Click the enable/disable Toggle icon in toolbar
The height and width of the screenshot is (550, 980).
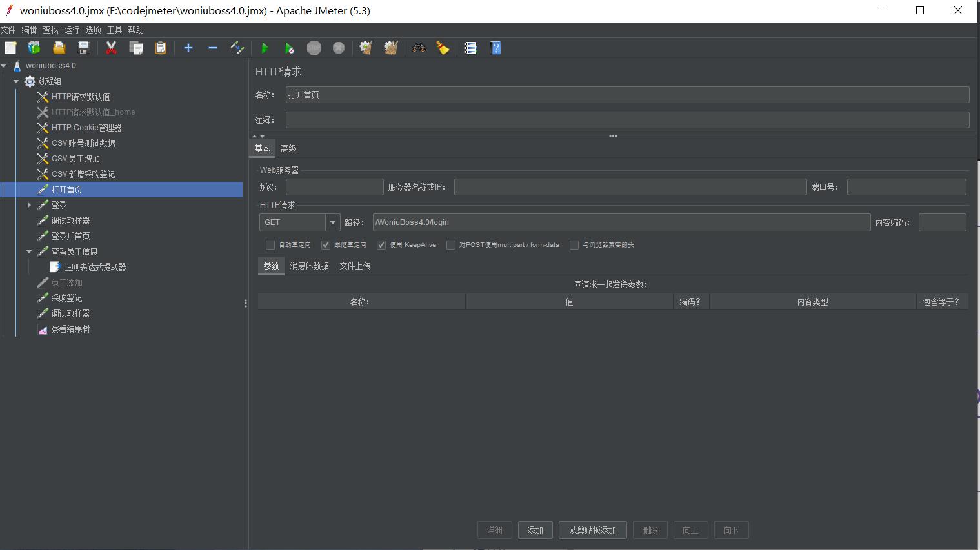(x=237, y=48)
